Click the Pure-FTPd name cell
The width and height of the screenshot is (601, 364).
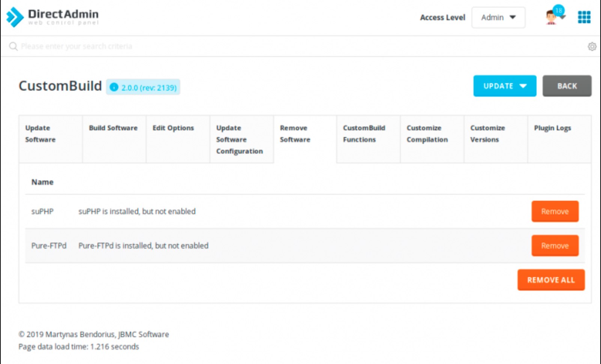(49, 246)
